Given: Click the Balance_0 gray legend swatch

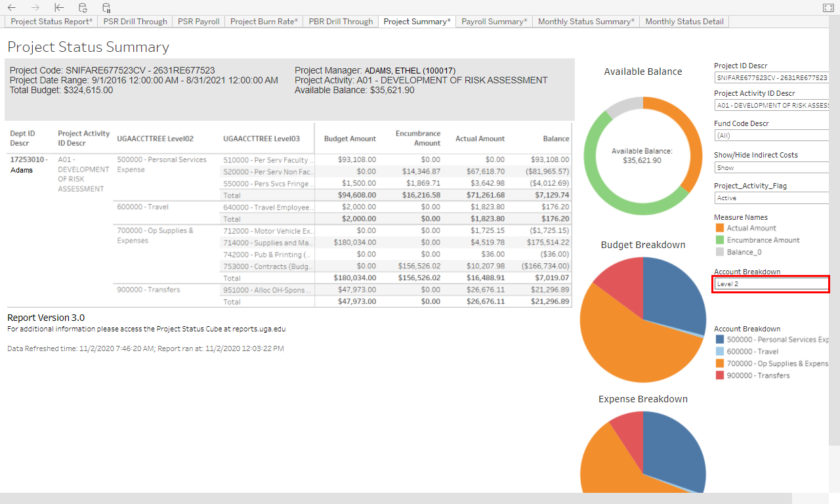Looking at the screenshot, I should pos(719,252).
